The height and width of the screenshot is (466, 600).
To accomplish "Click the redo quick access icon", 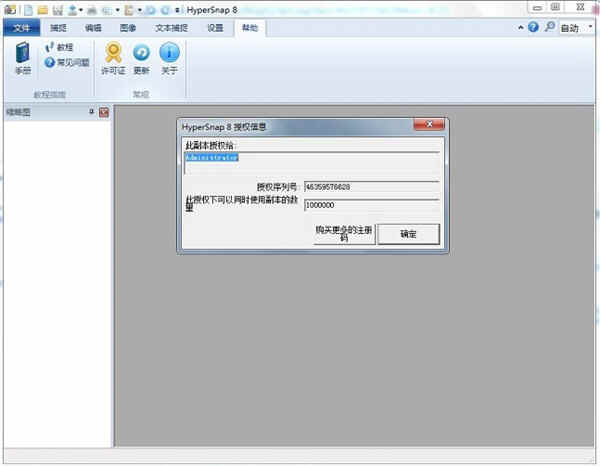I will [165, 10].
